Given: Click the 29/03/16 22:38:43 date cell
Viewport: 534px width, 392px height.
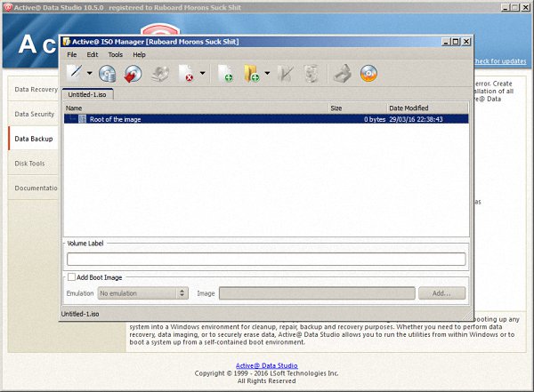Looking at the screenshot, I should pos(416,119).
